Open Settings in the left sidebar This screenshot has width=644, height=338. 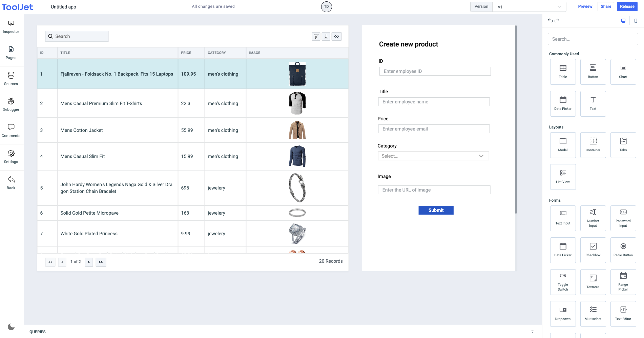[11, 157]
